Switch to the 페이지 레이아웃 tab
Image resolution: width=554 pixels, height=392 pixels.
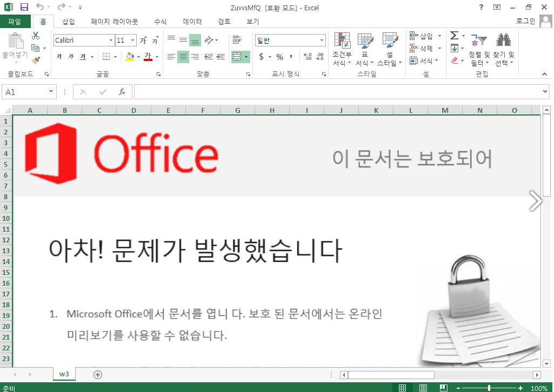click(115, 22)
